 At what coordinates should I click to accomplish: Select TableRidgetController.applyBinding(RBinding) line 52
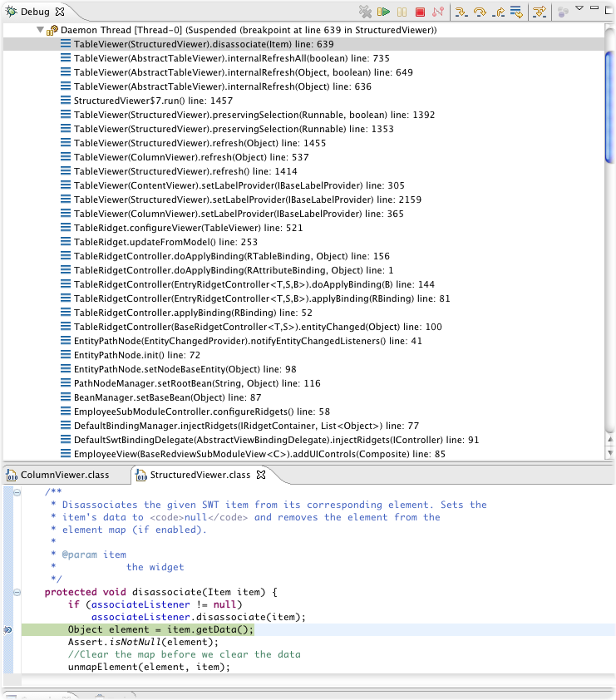click(194, 313)
